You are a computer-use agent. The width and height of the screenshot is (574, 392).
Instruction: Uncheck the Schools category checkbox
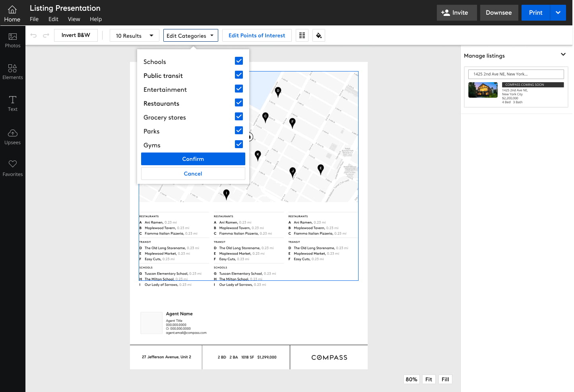[x=239, y=61]
